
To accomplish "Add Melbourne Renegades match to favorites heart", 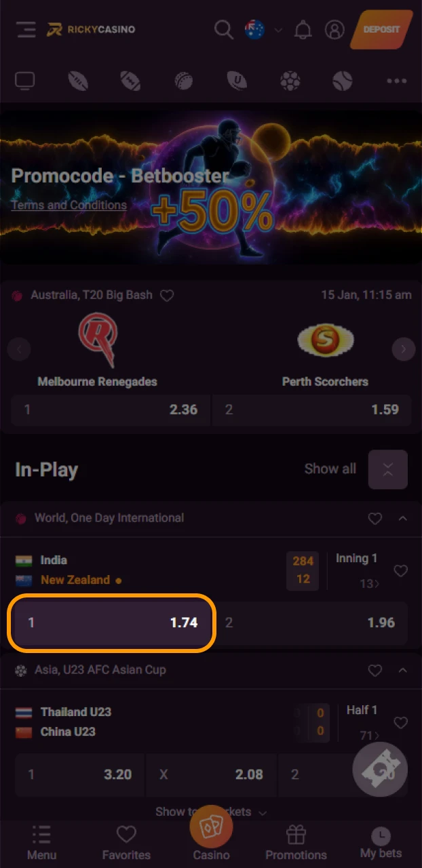I will (167, 296).
